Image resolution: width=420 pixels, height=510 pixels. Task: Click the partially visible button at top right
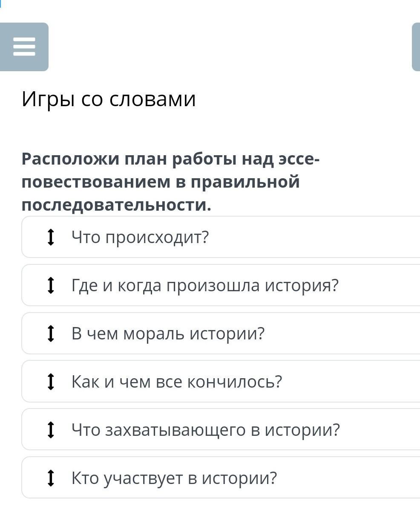(416, 47)
